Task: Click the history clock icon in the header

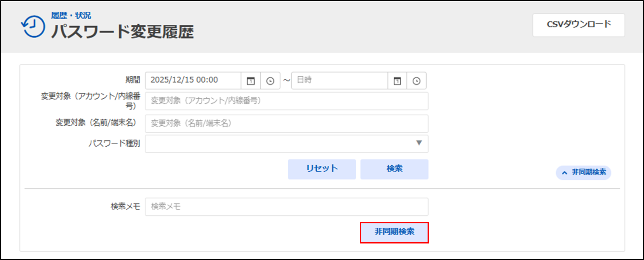Action: 33,27
